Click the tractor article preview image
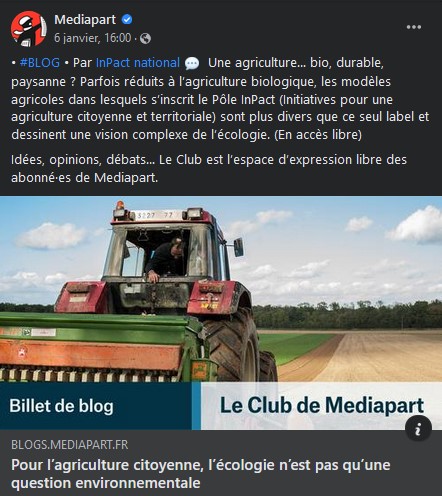Screen dimensions: 442x496 (221, 289)
